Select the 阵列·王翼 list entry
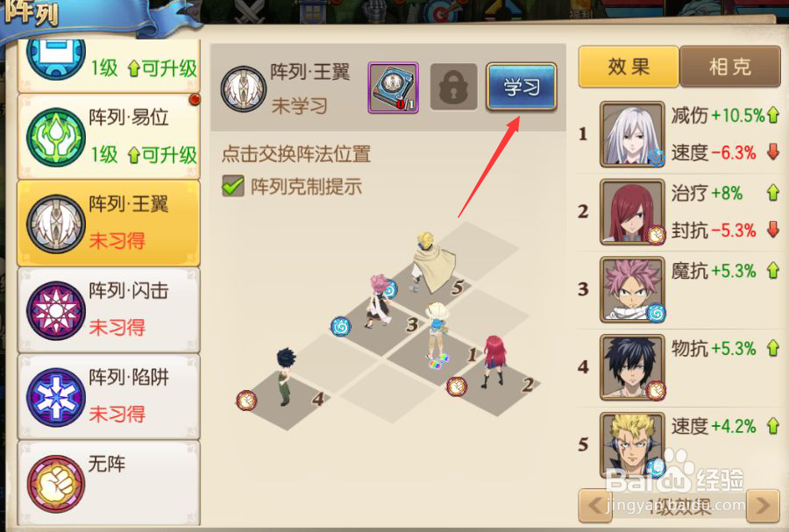The image size is (789, 532). 109,223
